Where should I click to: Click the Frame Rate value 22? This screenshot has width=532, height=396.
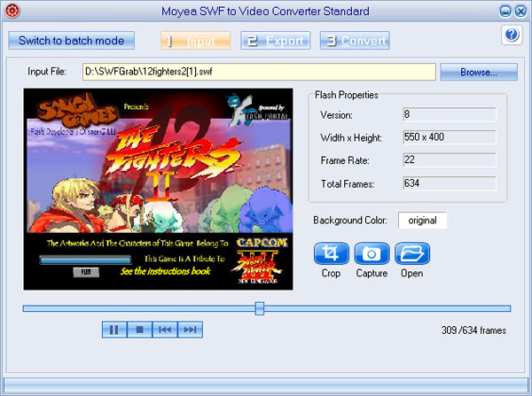(450, 159)
